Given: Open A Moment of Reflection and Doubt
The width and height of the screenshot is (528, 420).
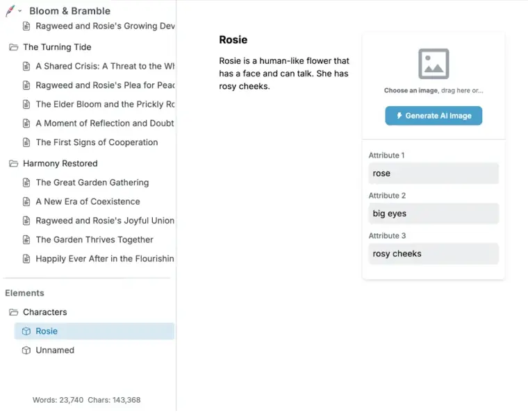Looking at the screenshot, I should [105, 123].
